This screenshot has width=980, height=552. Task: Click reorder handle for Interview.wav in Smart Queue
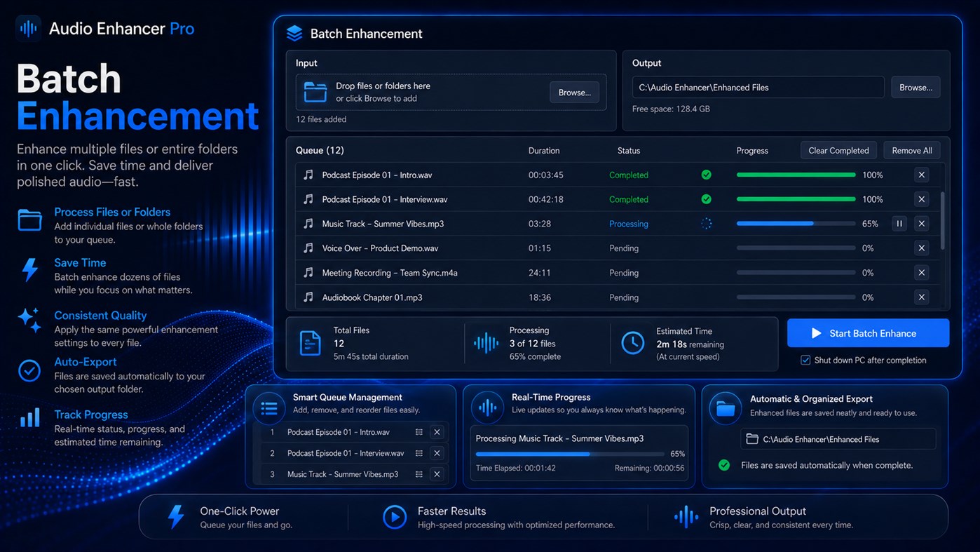click(x=419, y=454)
